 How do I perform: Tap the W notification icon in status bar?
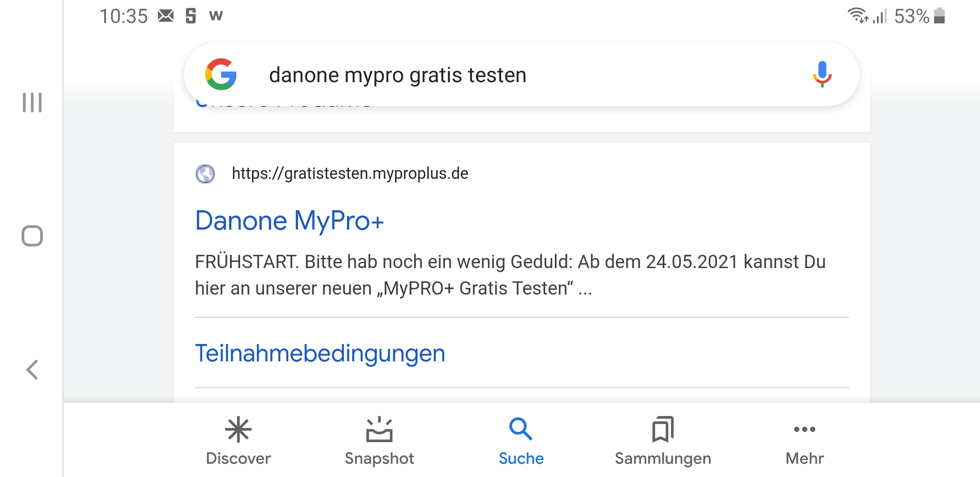tap(216, 16)
